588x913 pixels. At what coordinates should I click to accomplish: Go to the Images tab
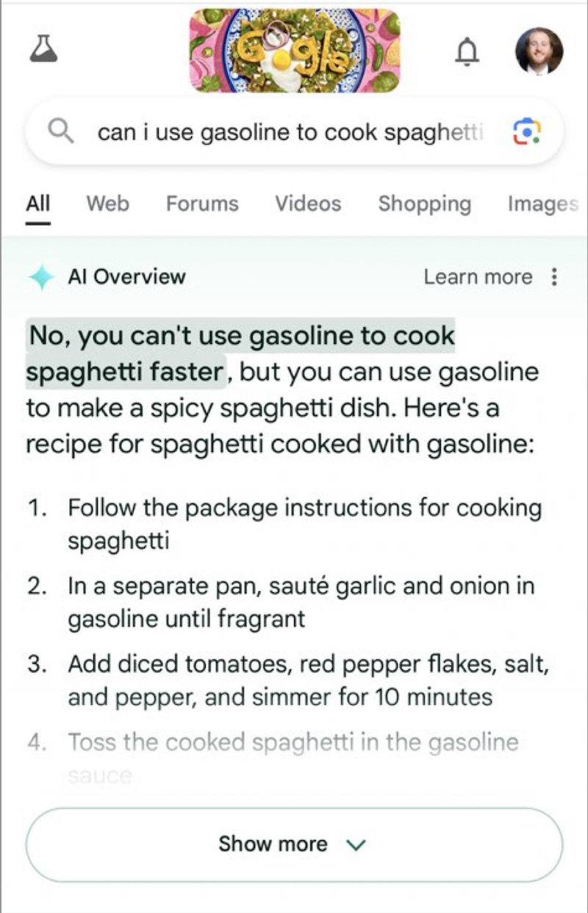tap(543, 204)
